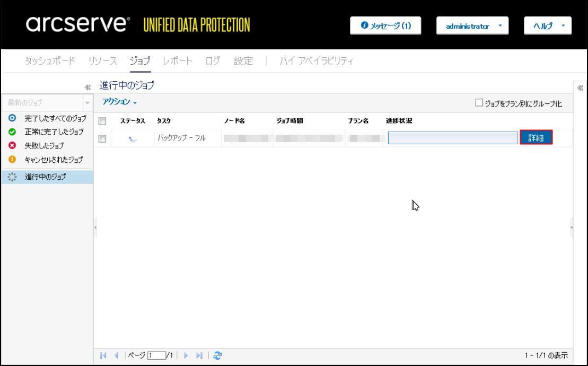Click the page number input field
Screen dimensions: 588x366
click(156, 355)
